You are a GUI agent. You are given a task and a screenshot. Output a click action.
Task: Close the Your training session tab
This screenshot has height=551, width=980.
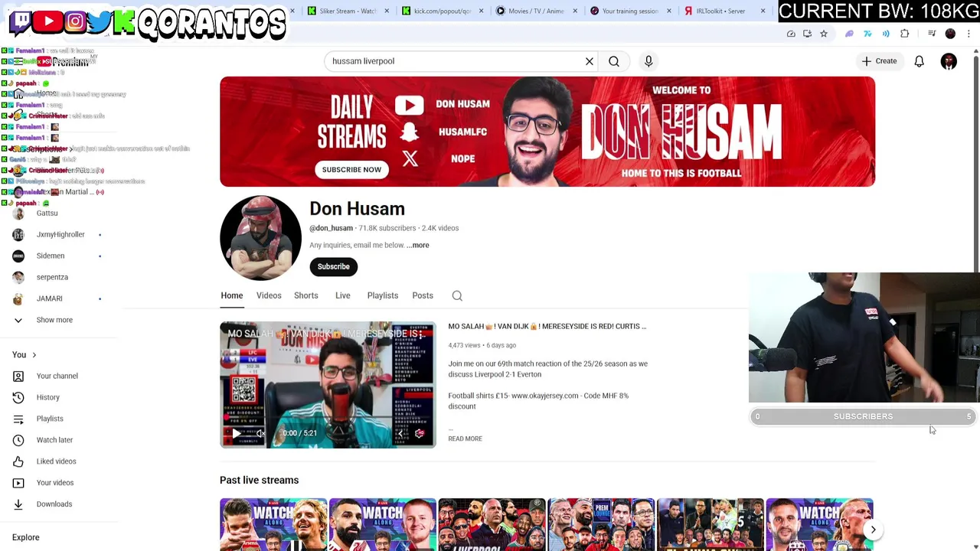[668, 11]
